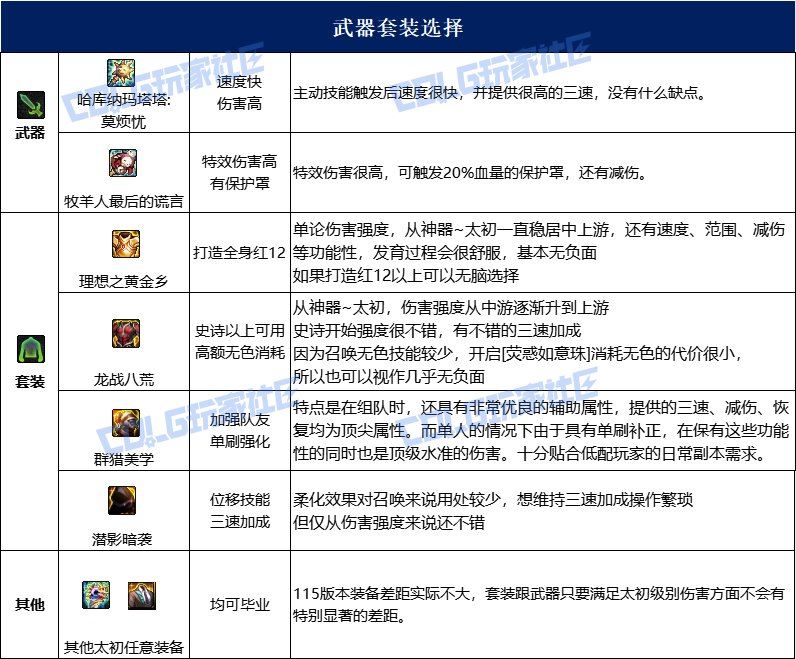Click the green jacket 套装 category icon
The width and height of the screenshot is (796, 659).
30,349
